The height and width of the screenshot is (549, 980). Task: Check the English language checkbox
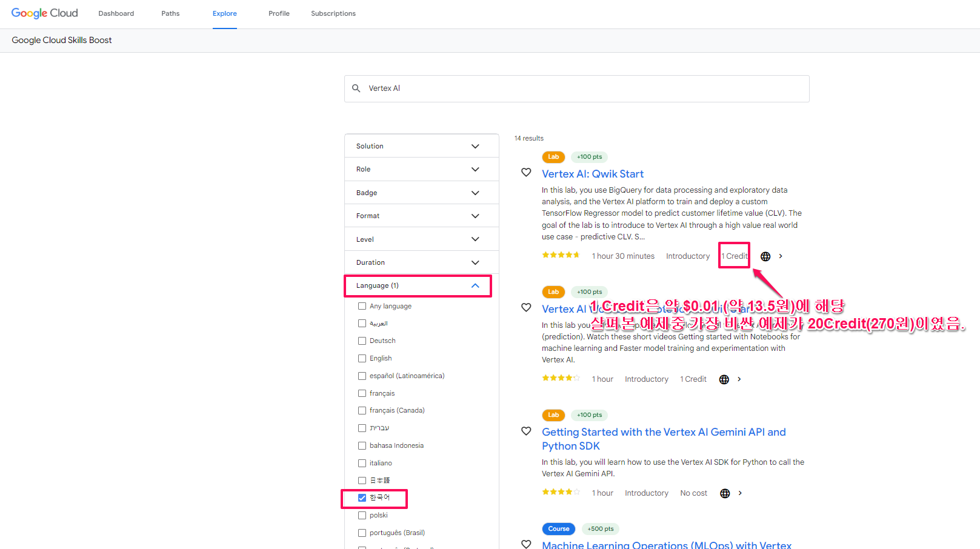click(x=362, y=359)
